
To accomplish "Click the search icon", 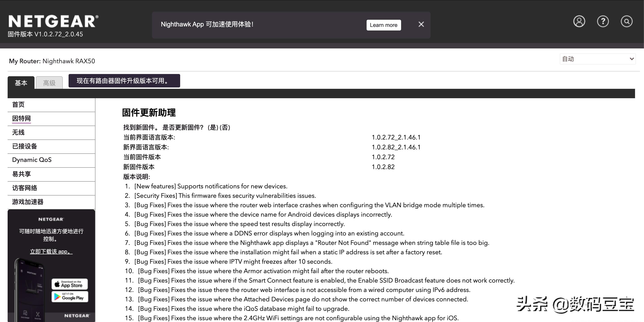I will 627,22.
